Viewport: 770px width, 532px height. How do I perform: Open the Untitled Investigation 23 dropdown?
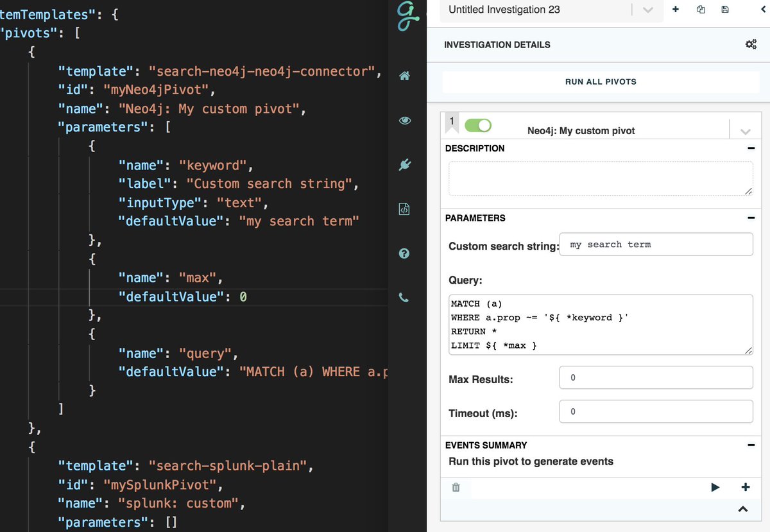click(x=647, y=11)
